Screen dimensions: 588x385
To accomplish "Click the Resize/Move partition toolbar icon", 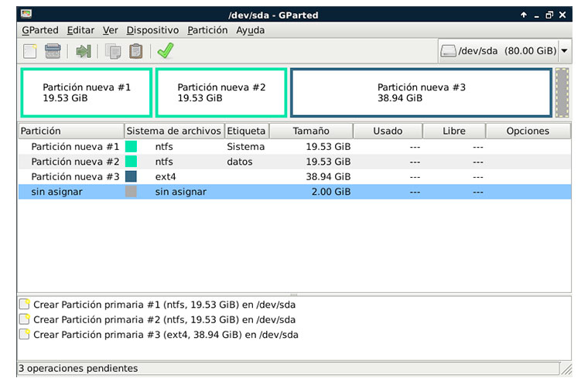I will coord(84,51).
